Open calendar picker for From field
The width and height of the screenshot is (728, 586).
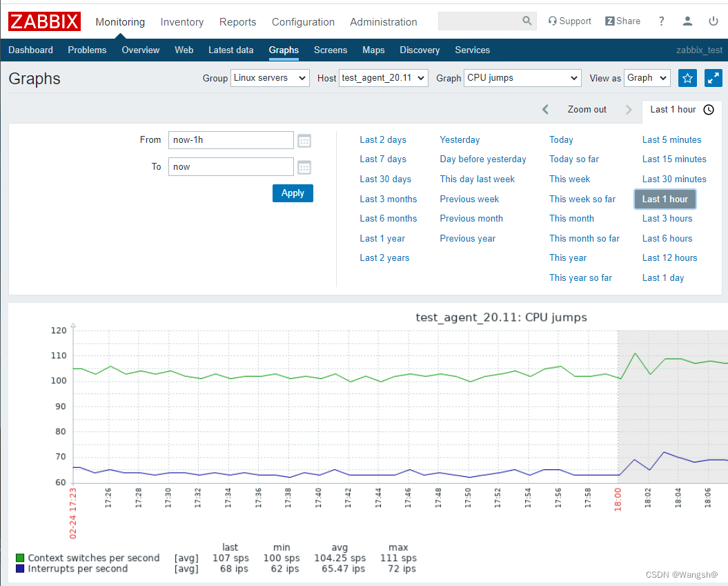click(x=304, y=141)
